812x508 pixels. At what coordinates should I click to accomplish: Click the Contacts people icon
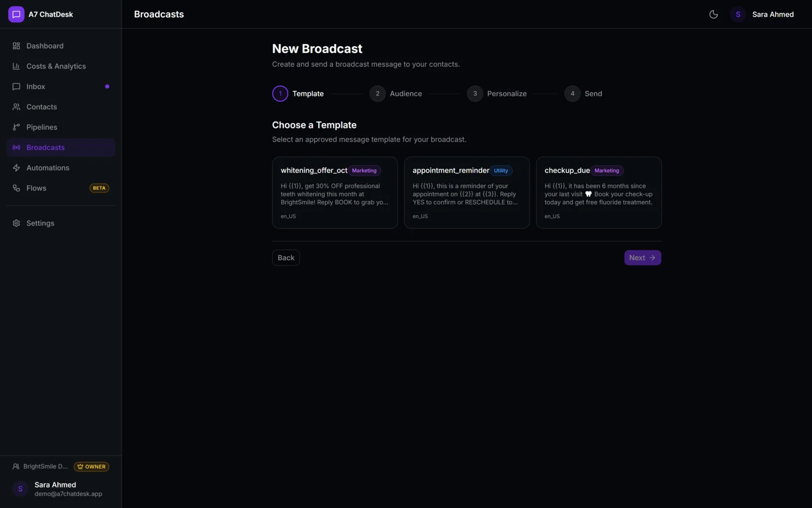click(16, 107)
